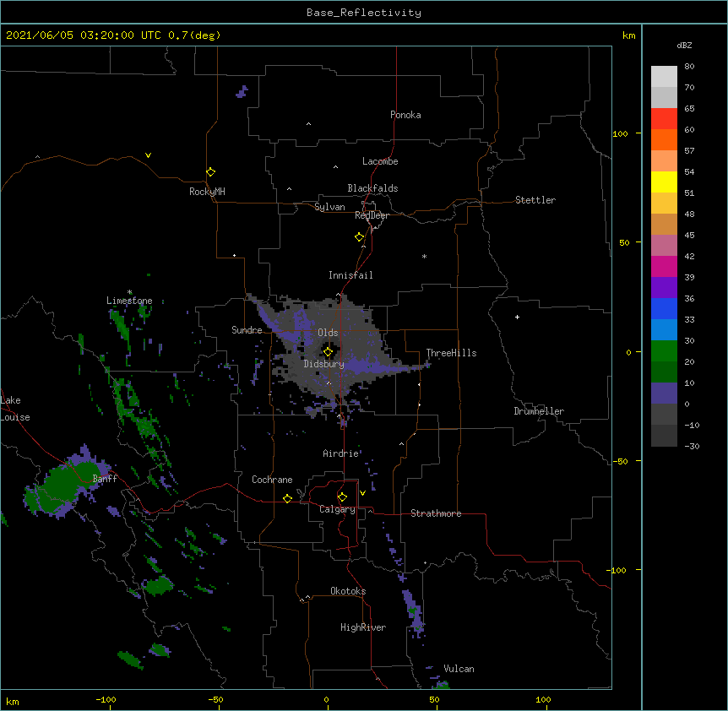The width and height of the screenshot is (728, 711).
Task: Click the ThreeHills city label
Action: coord(451,353)
